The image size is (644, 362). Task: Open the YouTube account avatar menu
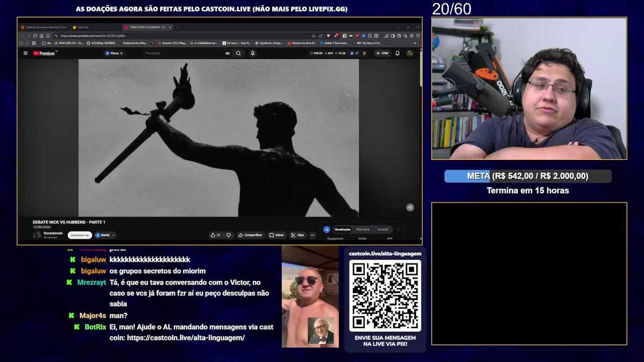410,53
